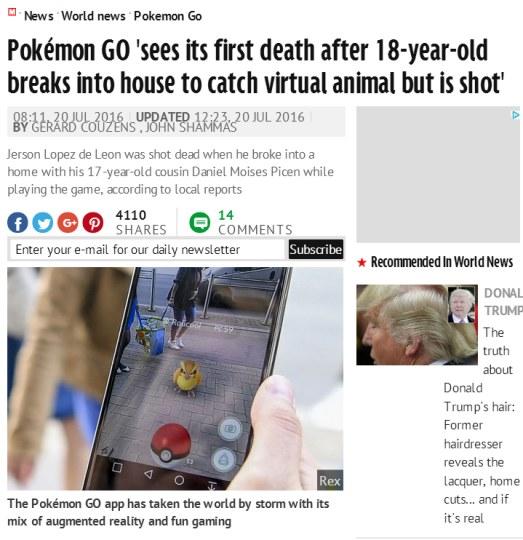Go to News breadcrumb section

pyautogui.click(x=39, y=16)
